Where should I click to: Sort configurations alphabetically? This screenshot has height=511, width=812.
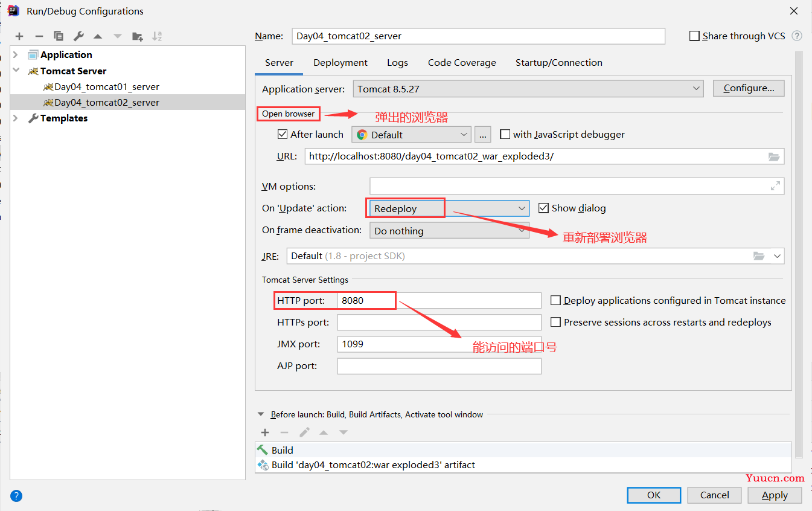157,36
